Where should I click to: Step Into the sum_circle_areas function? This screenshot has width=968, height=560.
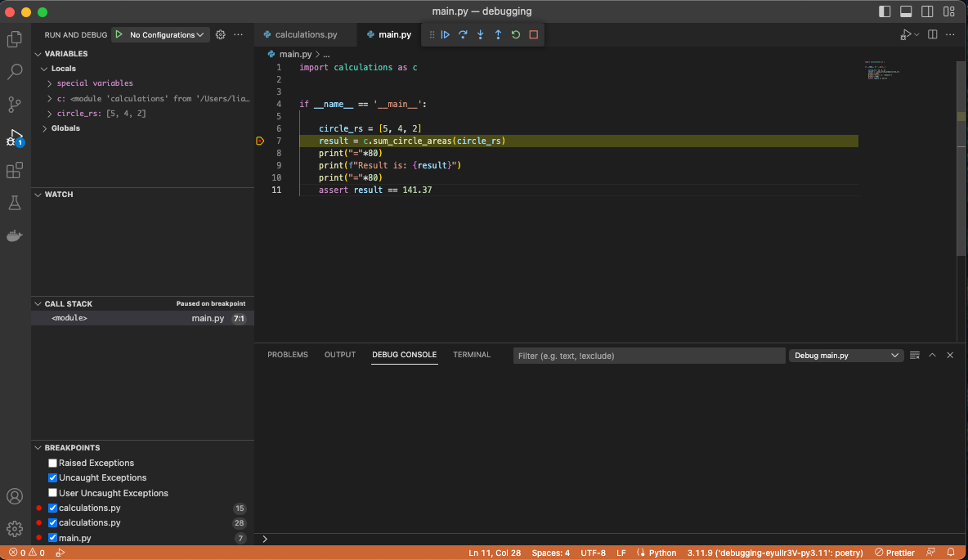tap(481, 34)
